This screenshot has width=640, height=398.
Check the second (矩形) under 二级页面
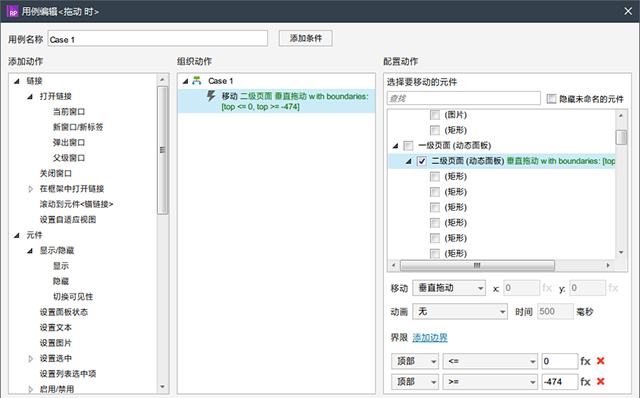coord(435,192)
